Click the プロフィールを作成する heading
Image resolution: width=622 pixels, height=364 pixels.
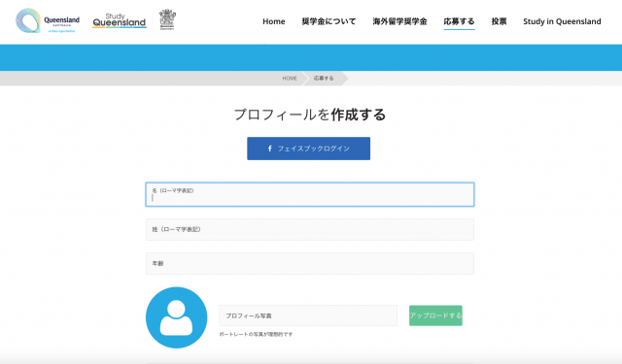[310, 115]
